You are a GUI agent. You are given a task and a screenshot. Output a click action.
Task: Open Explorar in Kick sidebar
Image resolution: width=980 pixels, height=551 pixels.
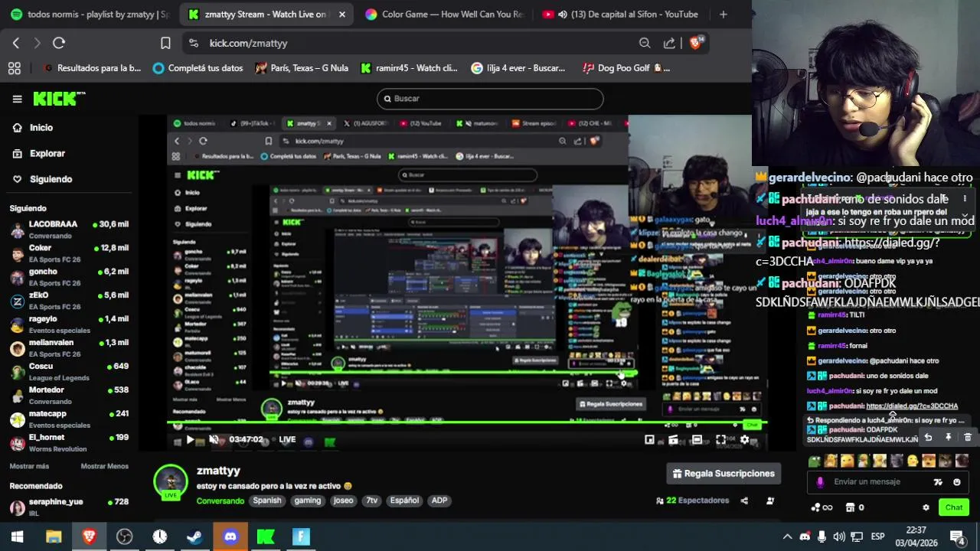[x=47, y=153]
